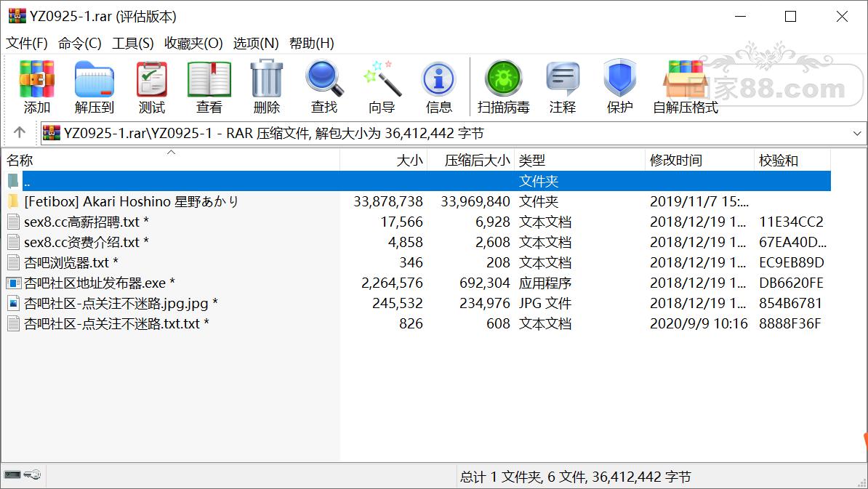Screen dimensions: 868x489
Task: Click the 信息 (Info) toolbar icon
Action: [x=439, y=79]
